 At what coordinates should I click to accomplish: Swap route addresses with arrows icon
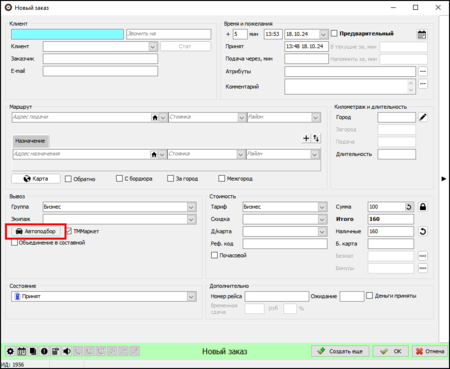pos(316,138)
